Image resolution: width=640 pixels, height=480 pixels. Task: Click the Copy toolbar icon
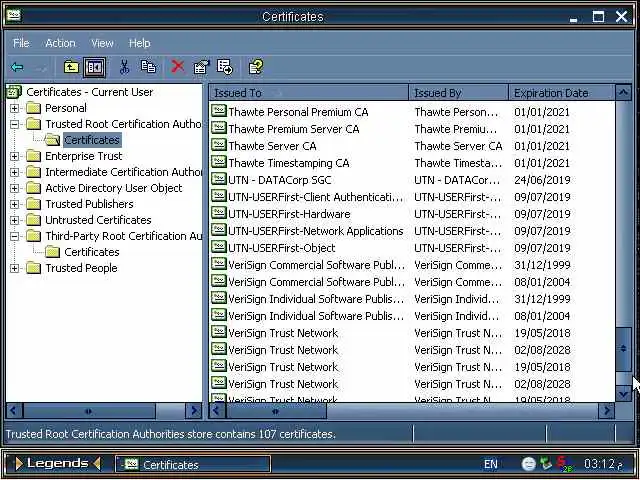click(148, 67)
